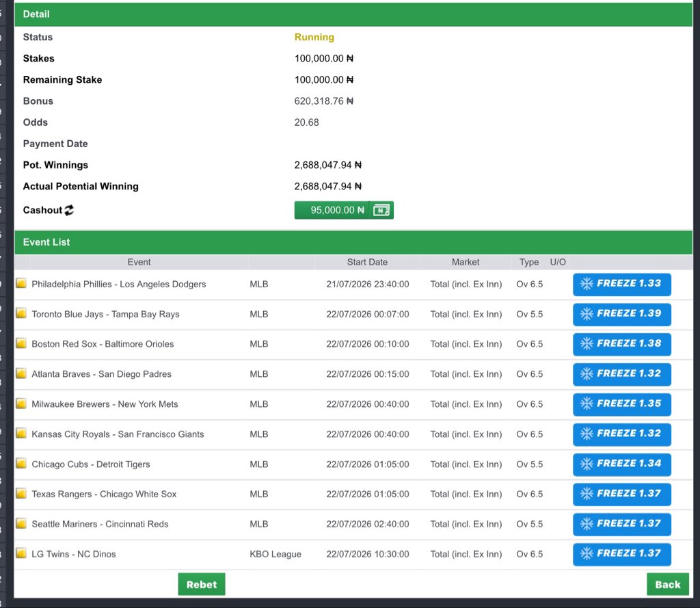Click yellow status icon for Philadelphia Phillies row
The width and height of the screenshot is (700, 608).
[21, 283]
